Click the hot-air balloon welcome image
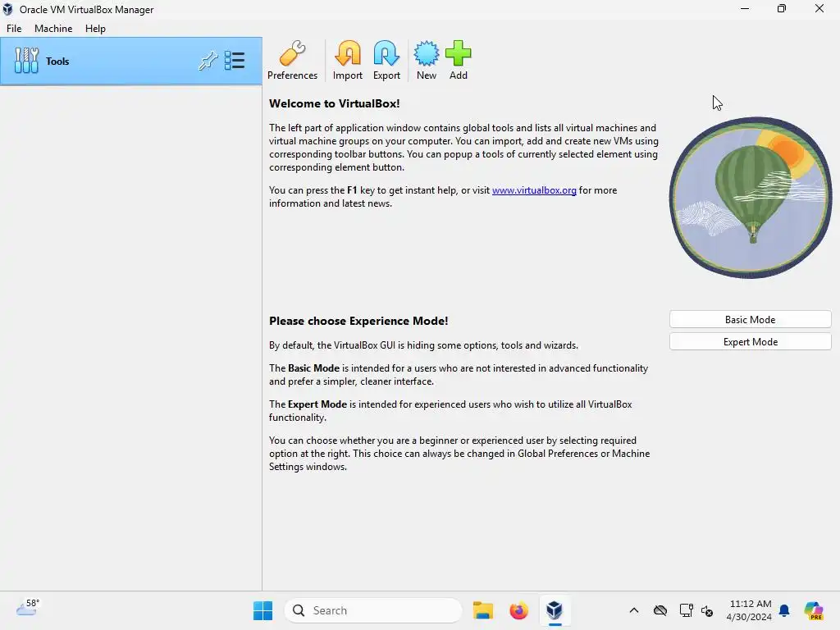The height and width of the screenshot is (630, 840). pyautogui.click(x=751, y=198)
